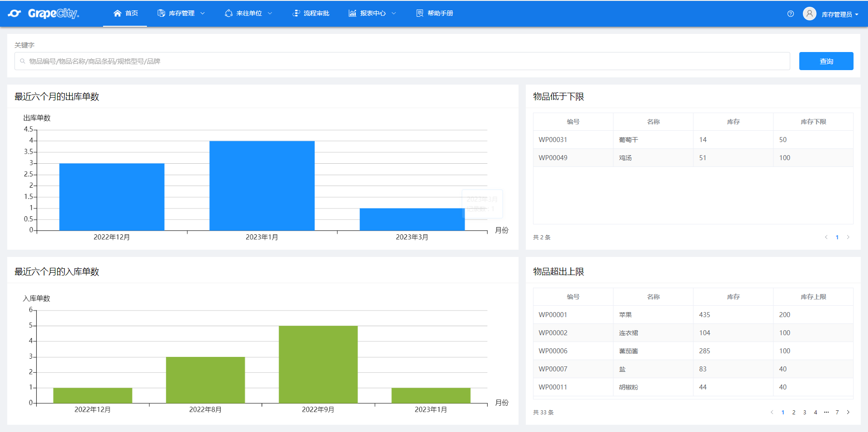Screen dimensions: 868x432
Task: Click the WP00001 table cell
Action: (x=573, y=315)
